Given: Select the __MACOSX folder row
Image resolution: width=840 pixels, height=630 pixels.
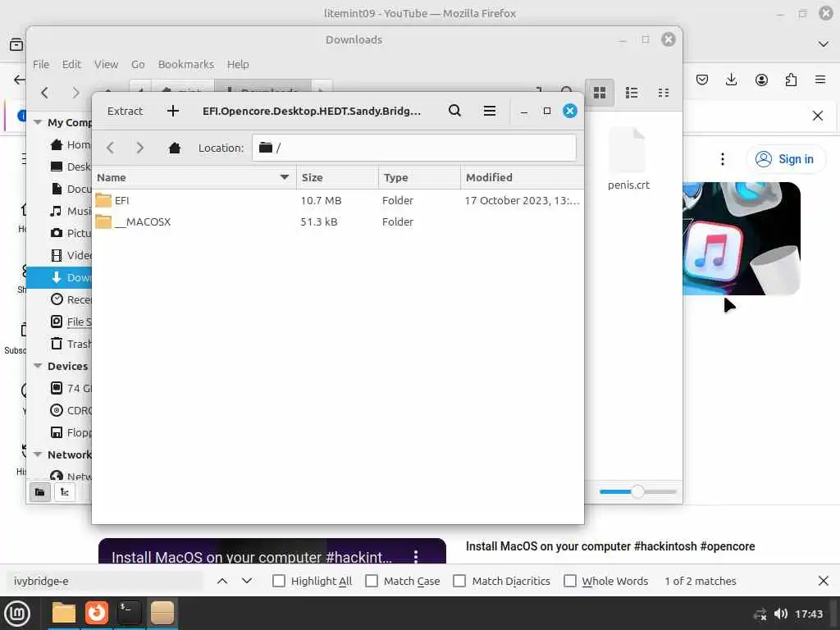Looking at the screenshot, I should pos(337,221).
